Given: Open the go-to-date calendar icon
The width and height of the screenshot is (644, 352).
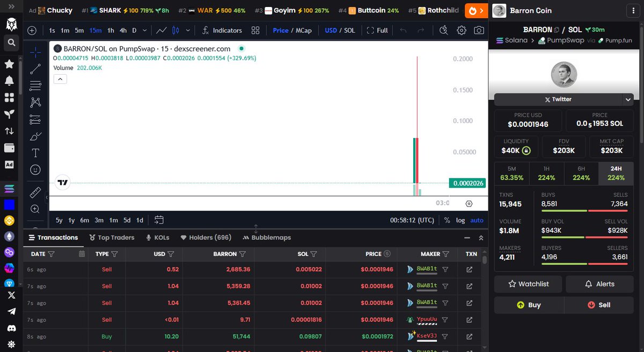Looking at the screenshot, I should pos(159,220).
